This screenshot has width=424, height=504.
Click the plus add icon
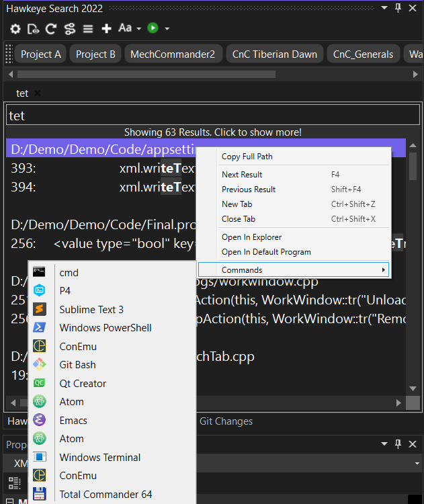coord(106,29)
